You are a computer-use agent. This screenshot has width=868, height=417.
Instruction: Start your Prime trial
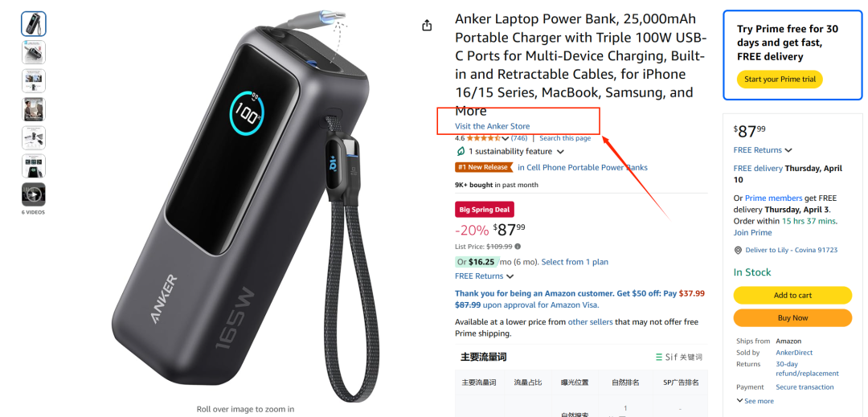(x=780, y=79)
